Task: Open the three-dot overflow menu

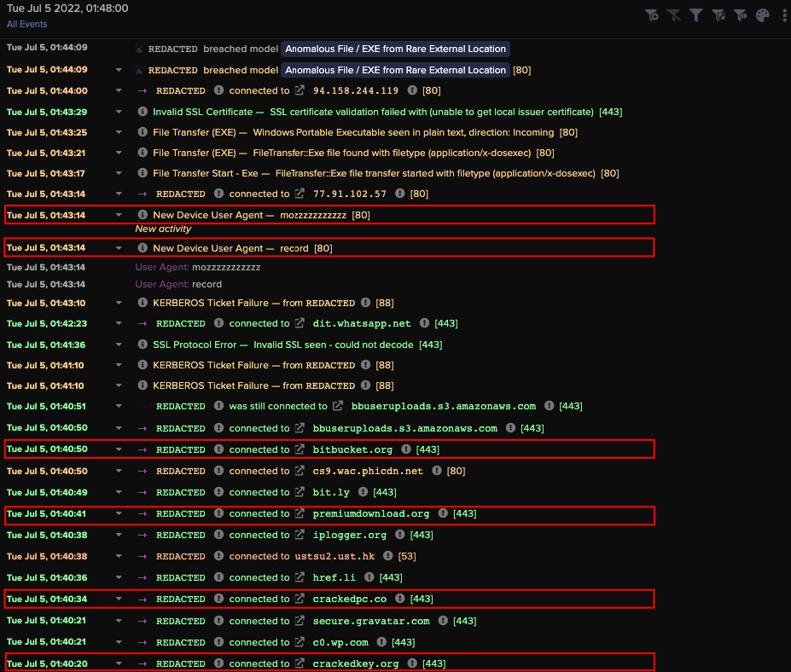Action: coord(784,14)
